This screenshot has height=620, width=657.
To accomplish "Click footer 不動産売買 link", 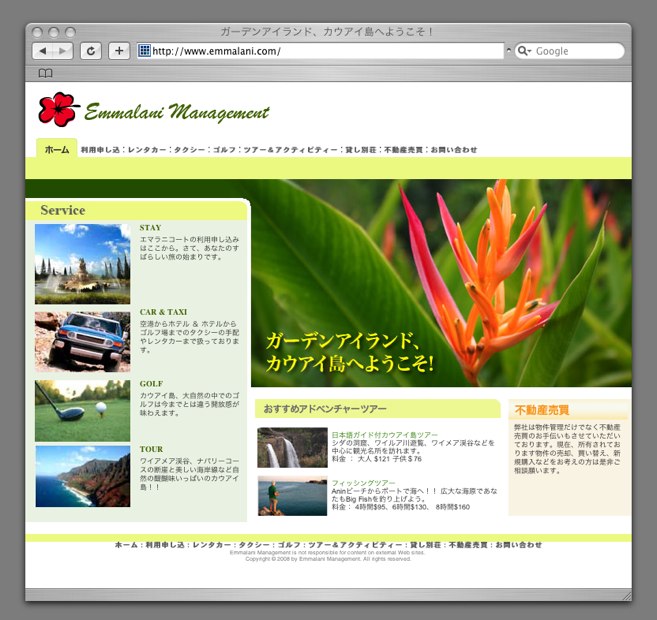I will tap(468, 545).
